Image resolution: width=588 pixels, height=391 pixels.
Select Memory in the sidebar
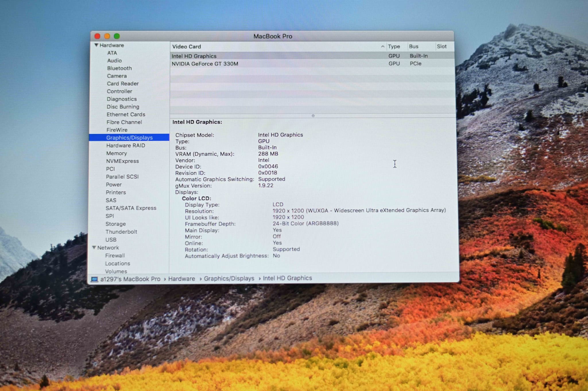117,153
